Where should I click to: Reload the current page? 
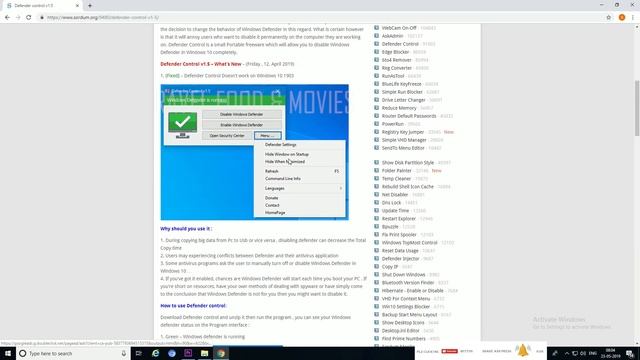pos(29,18)
